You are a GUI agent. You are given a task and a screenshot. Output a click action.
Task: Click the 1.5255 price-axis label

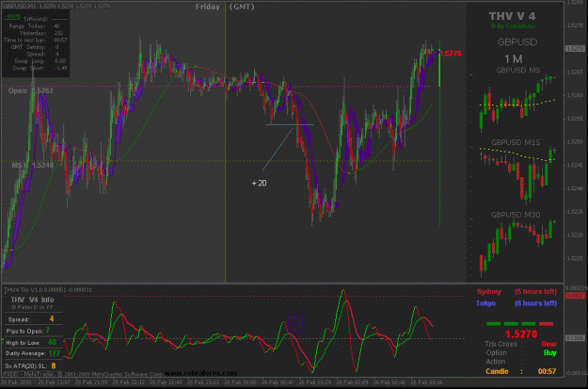[x=576, y=119]
